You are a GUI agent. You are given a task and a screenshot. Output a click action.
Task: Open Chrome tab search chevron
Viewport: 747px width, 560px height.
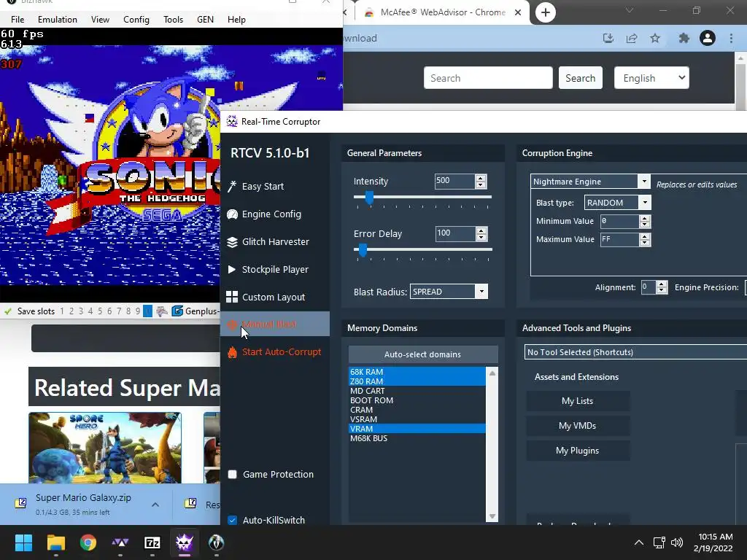coord(630,10)
